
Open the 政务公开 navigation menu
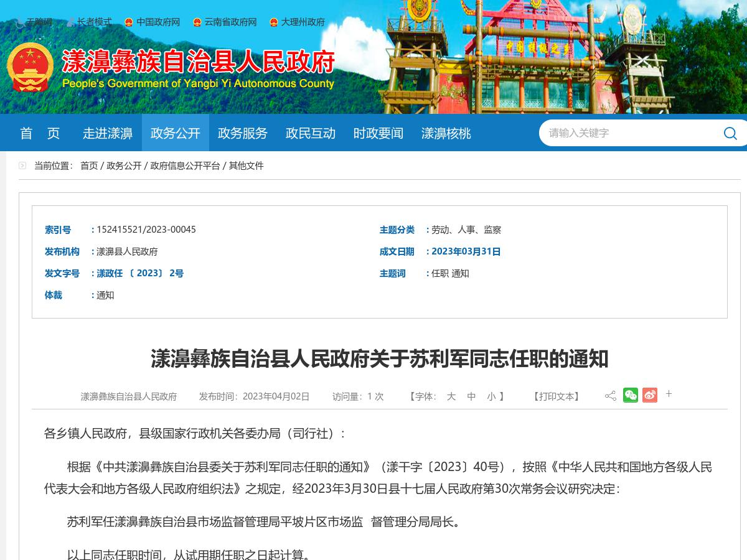tap(176, 133)
